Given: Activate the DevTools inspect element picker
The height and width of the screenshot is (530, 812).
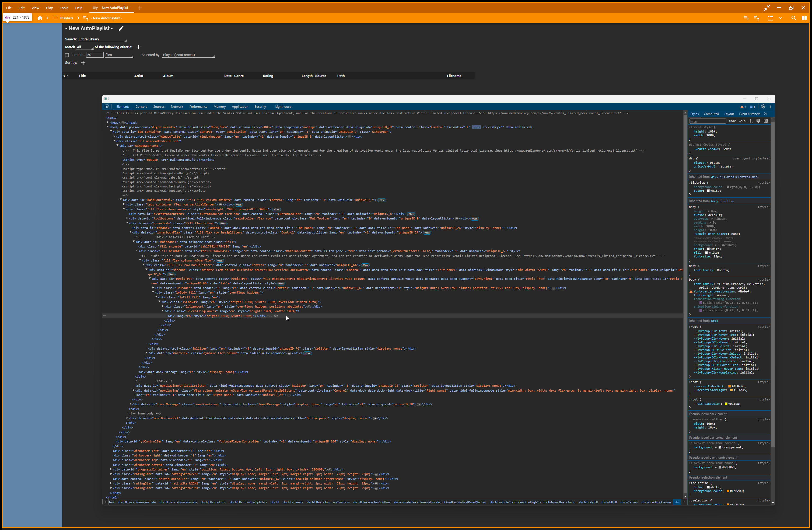Looking at the screenshot, I should coord(107,106).
